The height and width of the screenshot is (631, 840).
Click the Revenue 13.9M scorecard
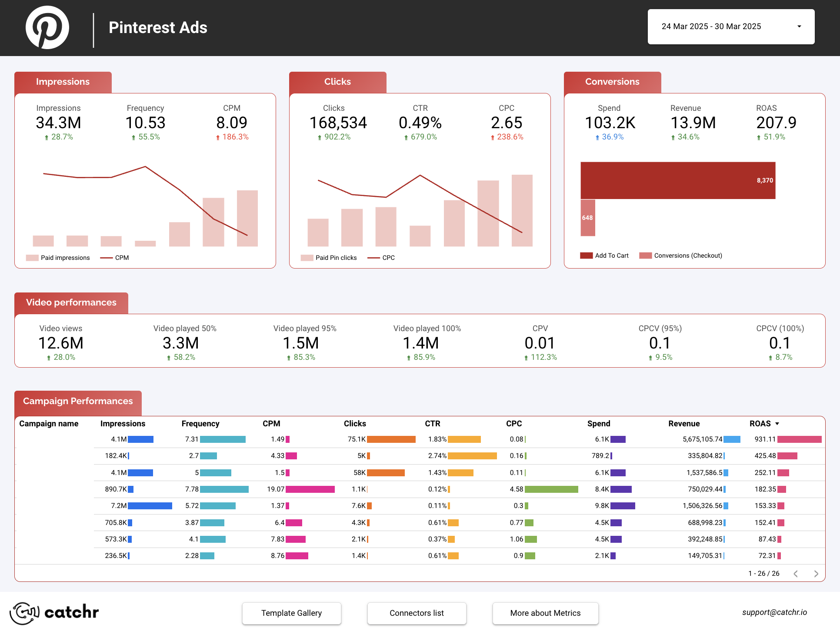point(693,123)
